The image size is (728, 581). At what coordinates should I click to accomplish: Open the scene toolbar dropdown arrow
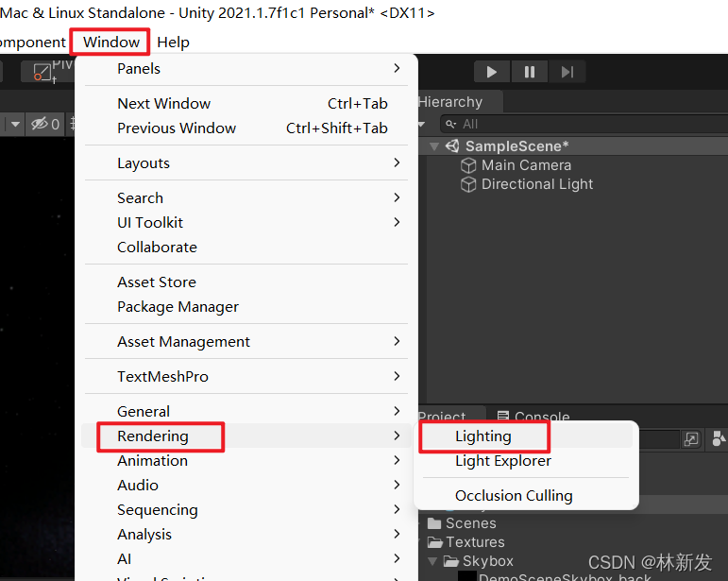(15, 124)
